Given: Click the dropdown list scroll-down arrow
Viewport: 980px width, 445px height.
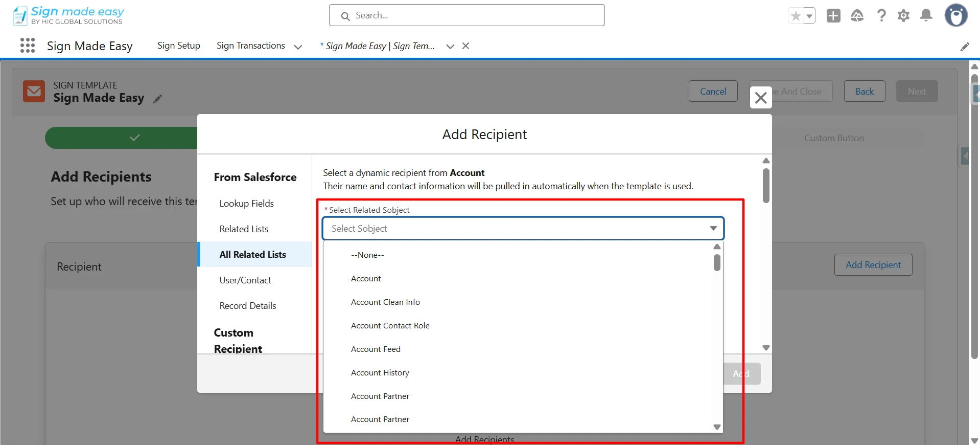Looking at the screenshot, I should pyautogui.click(x=717, y=427).
